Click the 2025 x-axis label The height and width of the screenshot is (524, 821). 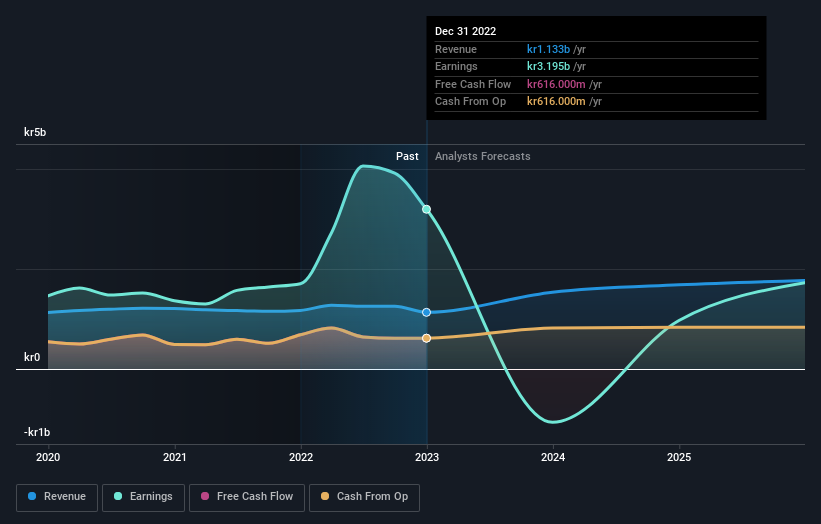(x=679, y=458)
